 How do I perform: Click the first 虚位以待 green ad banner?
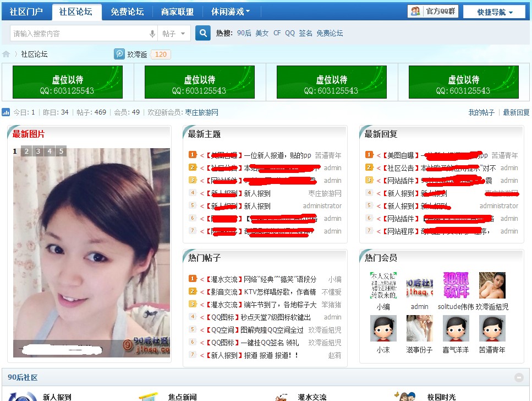(x=68, y=82)
